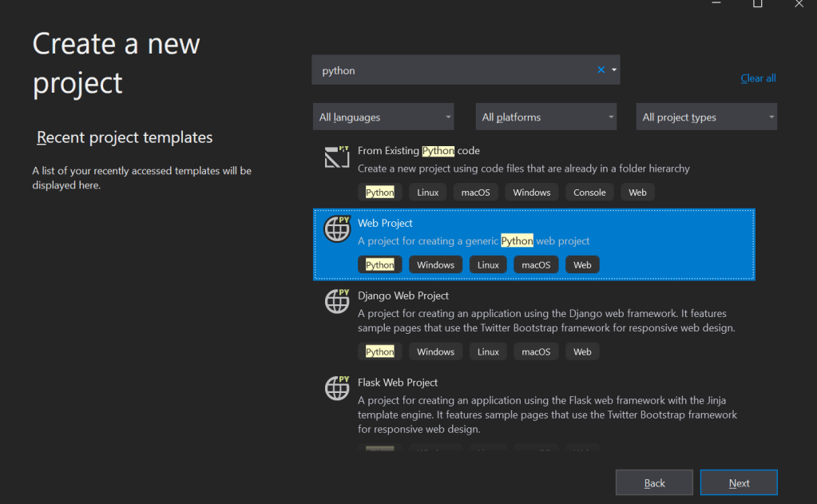Select the Django Web Project template title
817x504 pixels.
(x=403, y=296)
